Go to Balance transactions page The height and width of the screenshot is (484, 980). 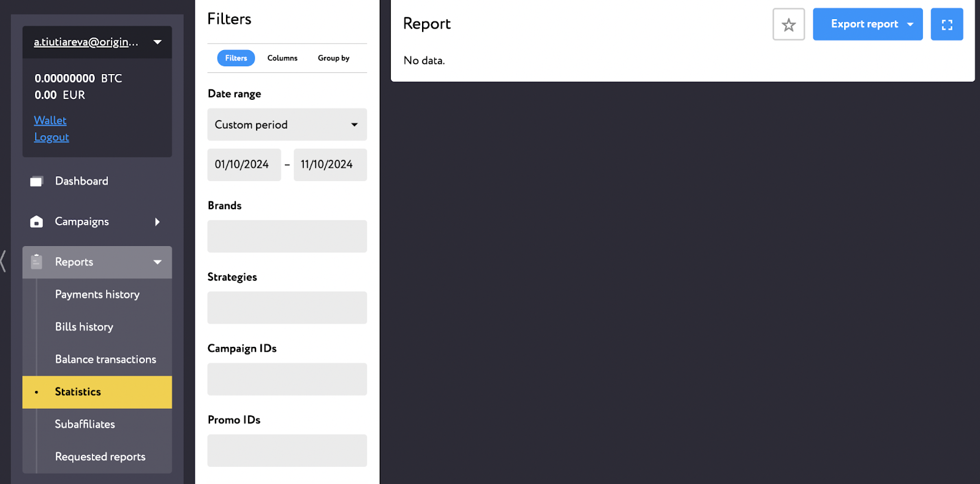pos(105,359)
